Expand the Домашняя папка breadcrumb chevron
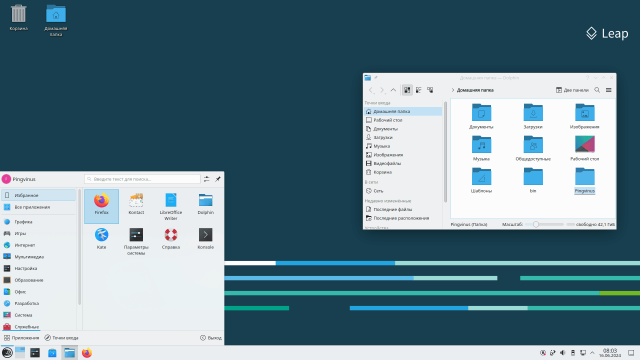This screenshot has width=640, height=360. (x=453, y=90)
